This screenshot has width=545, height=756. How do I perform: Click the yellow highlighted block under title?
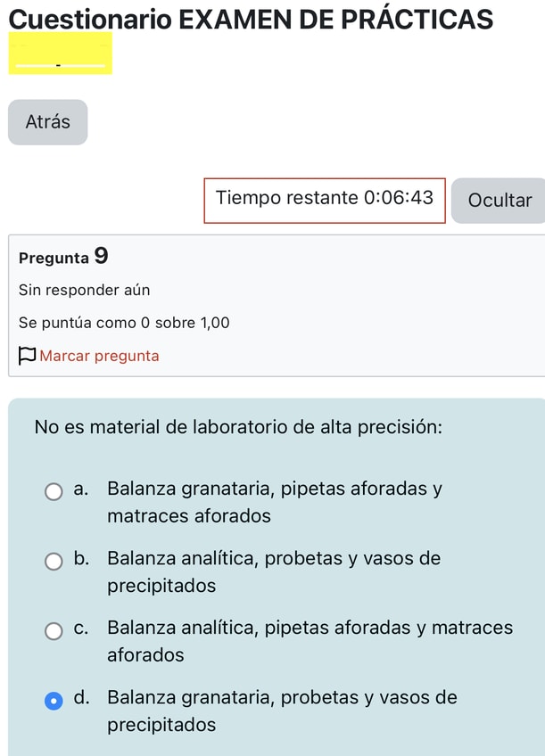tap(61, 53)
